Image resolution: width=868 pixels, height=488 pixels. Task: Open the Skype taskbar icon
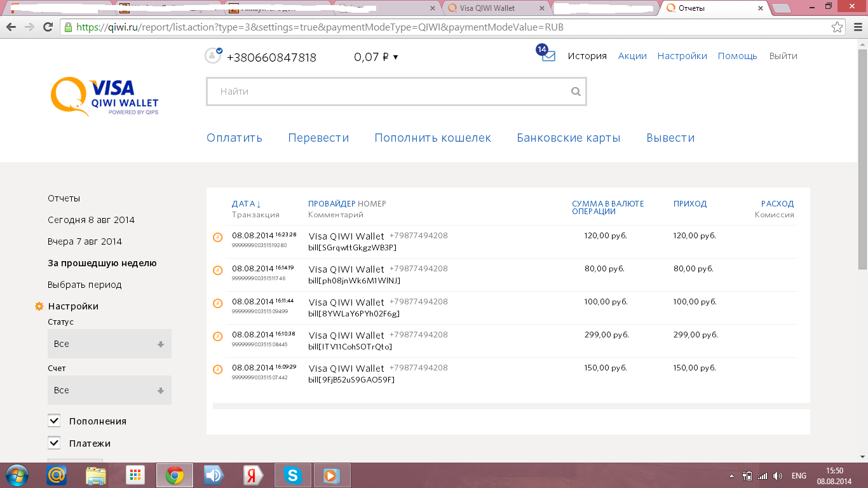293,475
